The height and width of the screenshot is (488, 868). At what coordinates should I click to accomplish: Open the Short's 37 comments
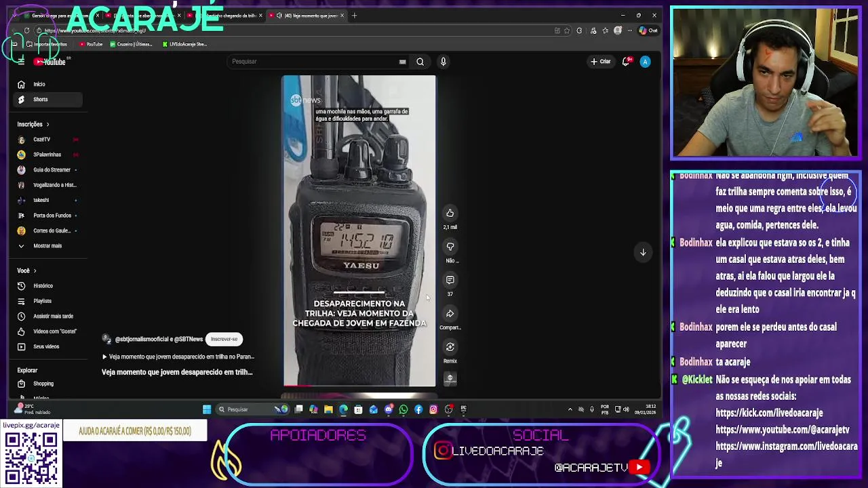coord(450,280)
